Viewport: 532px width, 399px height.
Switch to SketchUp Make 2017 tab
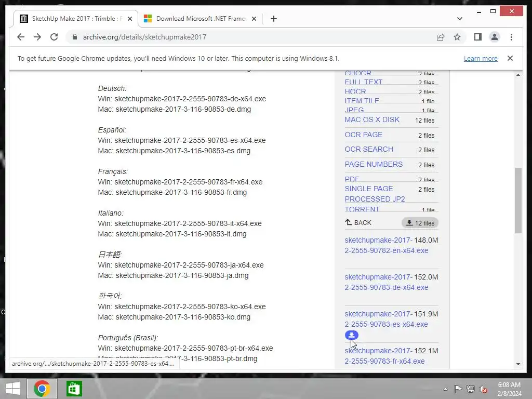click(x=76, y=19)
